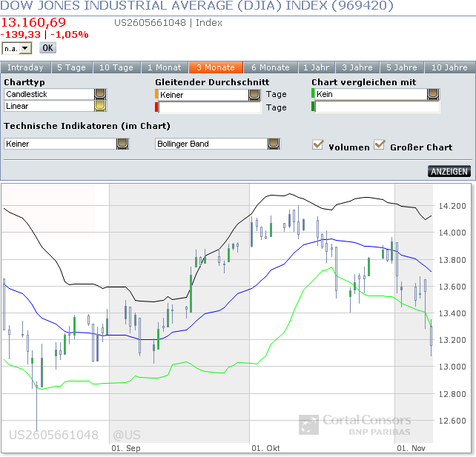Click the ANZEIGEN button
The height and width of the screenshot is (457, 476).
(x=449, y=171)
